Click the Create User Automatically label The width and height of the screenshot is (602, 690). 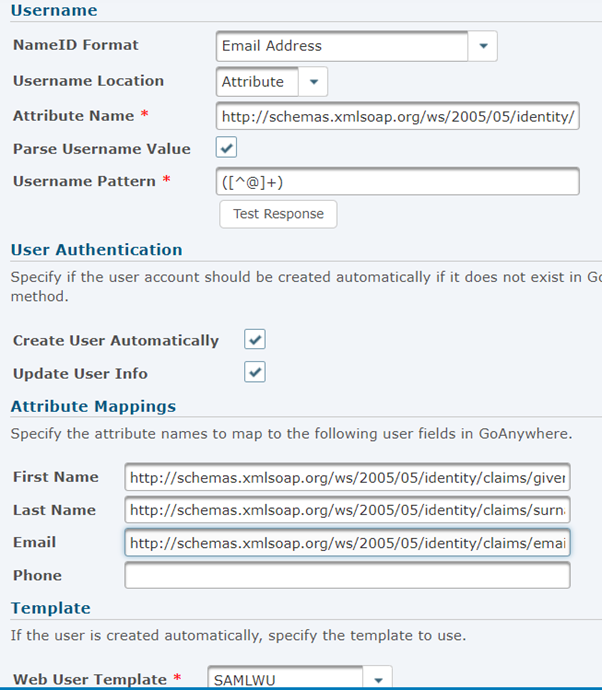116,341
